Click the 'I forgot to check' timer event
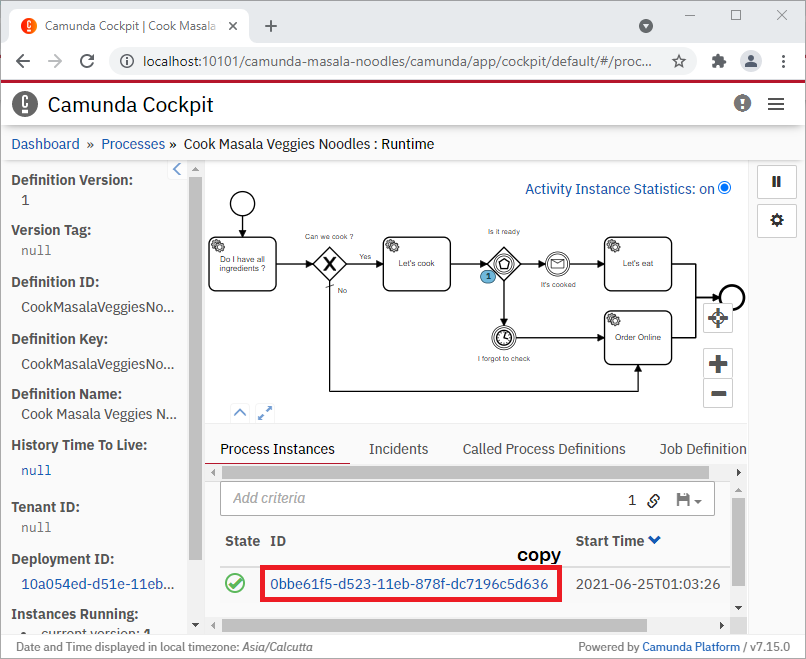The image size is (806, 659). click(504, 338)
